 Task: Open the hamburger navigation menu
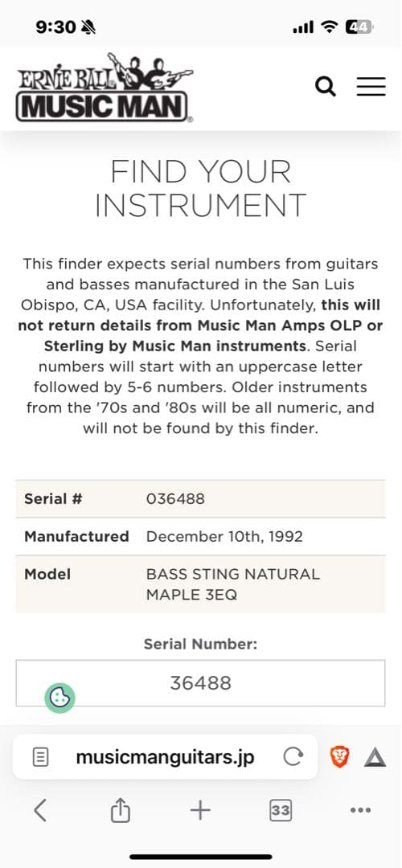pos(371,86)
